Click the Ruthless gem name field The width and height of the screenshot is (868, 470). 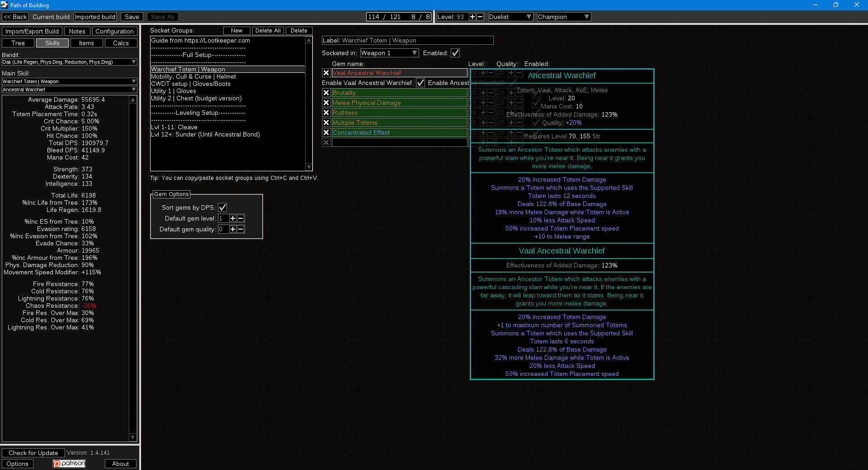[400, 113]
